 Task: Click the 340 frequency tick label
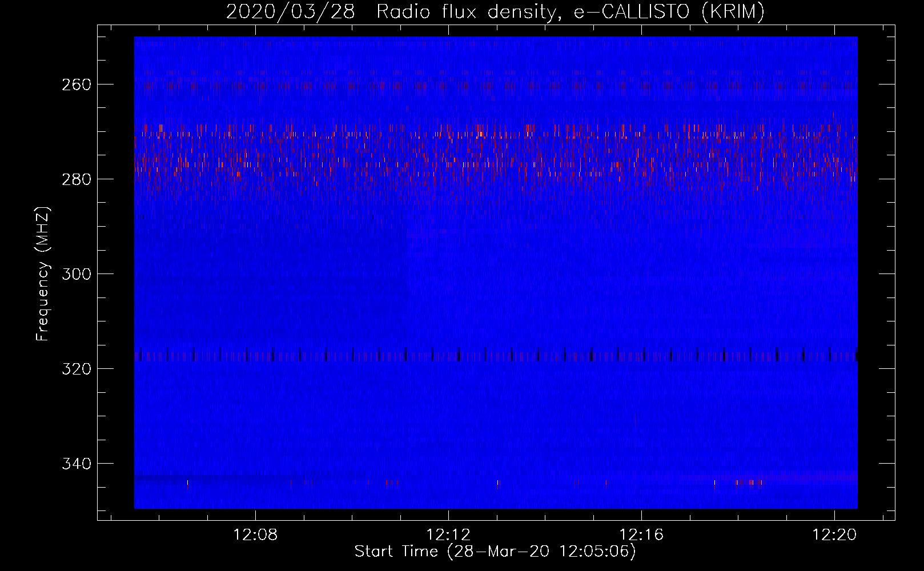point(76,464)
